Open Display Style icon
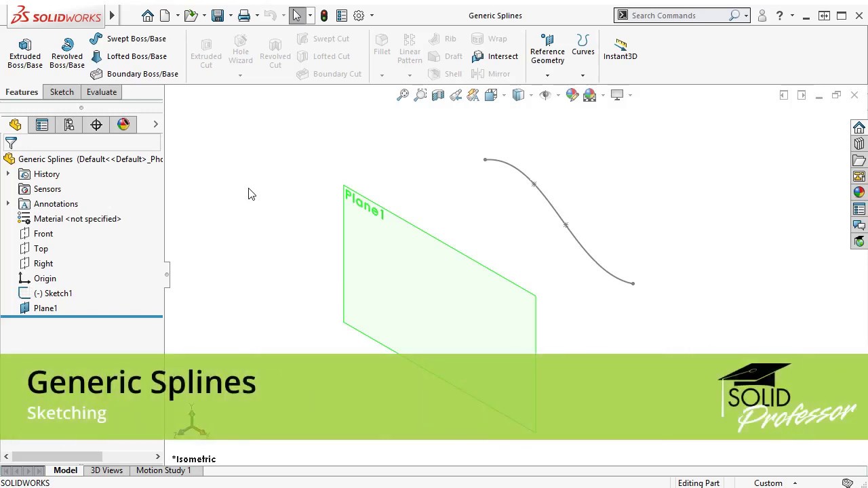 (518, 95)
